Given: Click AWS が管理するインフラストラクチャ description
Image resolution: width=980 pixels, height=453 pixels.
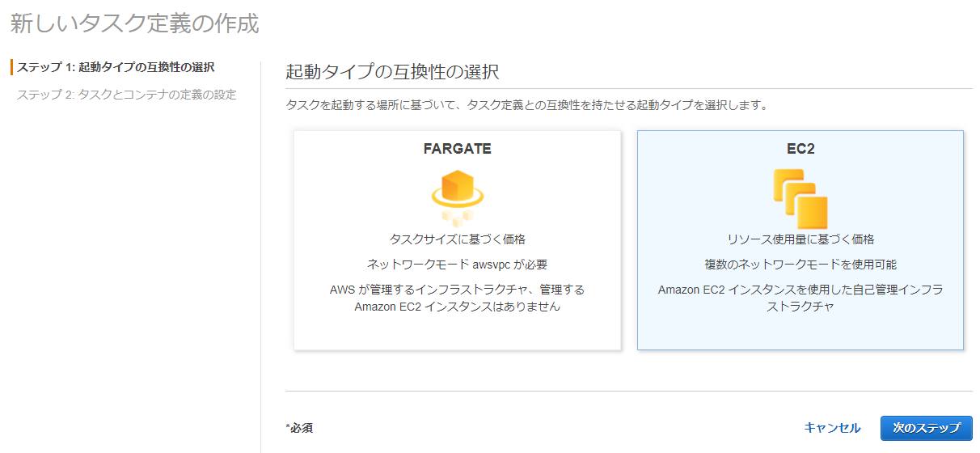Looking at the screenshot, I should pos(457,298).
